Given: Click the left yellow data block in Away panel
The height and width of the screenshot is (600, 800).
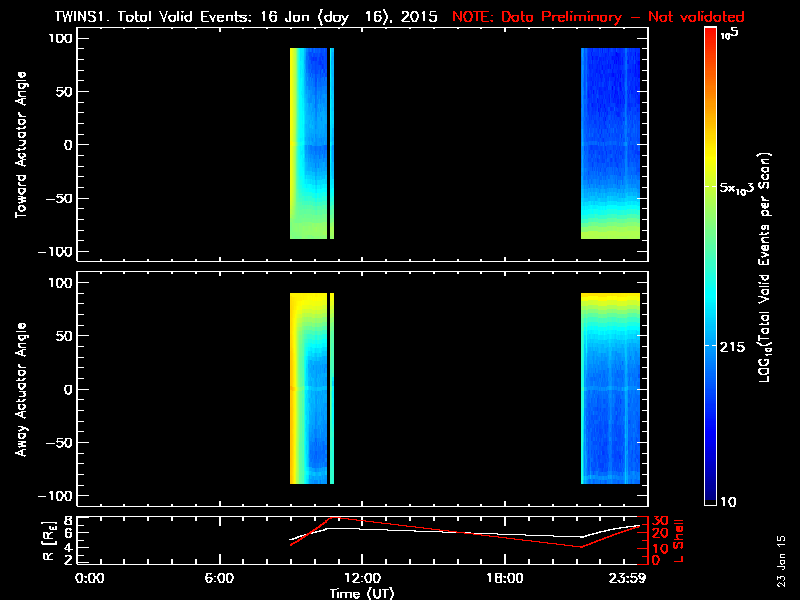Looking at the screenshot, I should pyautogui.click(x=300, y=389).
